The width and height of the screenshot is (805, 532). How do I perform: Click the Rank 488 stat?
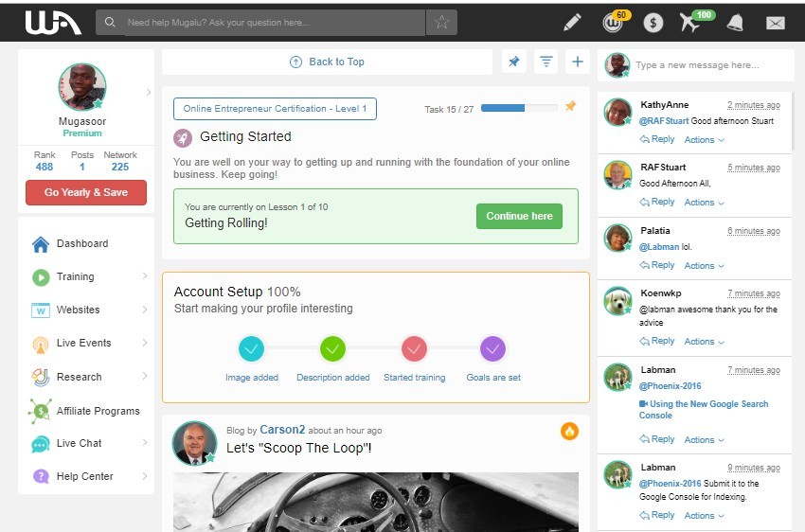pyautogui.click(x=45, y=161)
